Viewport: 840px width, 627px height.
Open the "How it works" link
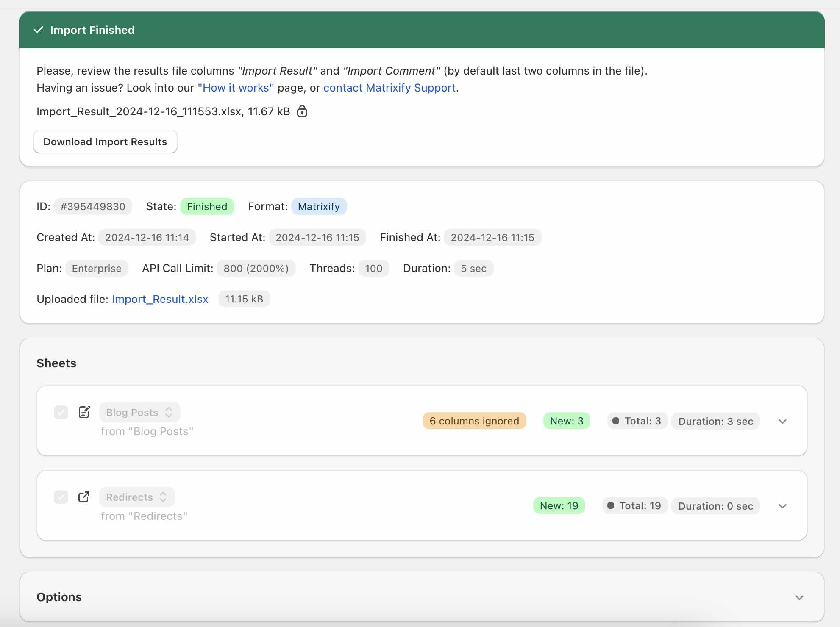(x=236, y=88)
